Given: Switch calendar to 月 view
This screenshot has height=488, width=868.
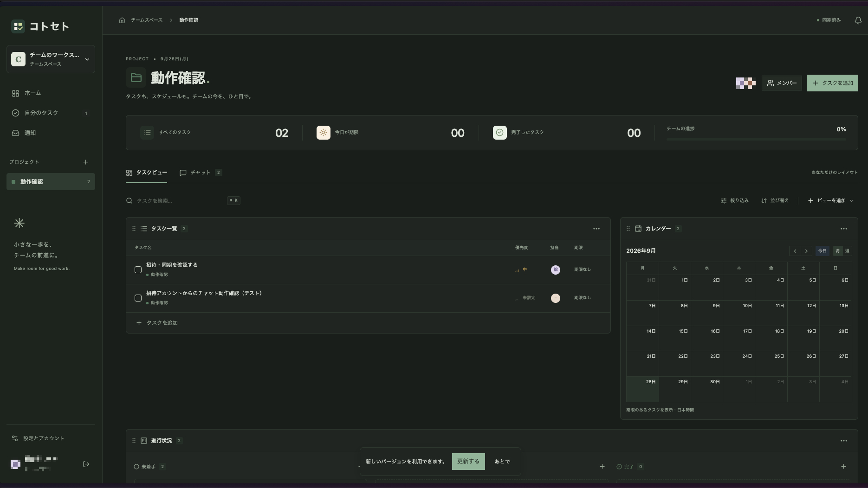Looking at the screenshot, I should [x=838, y=251].
